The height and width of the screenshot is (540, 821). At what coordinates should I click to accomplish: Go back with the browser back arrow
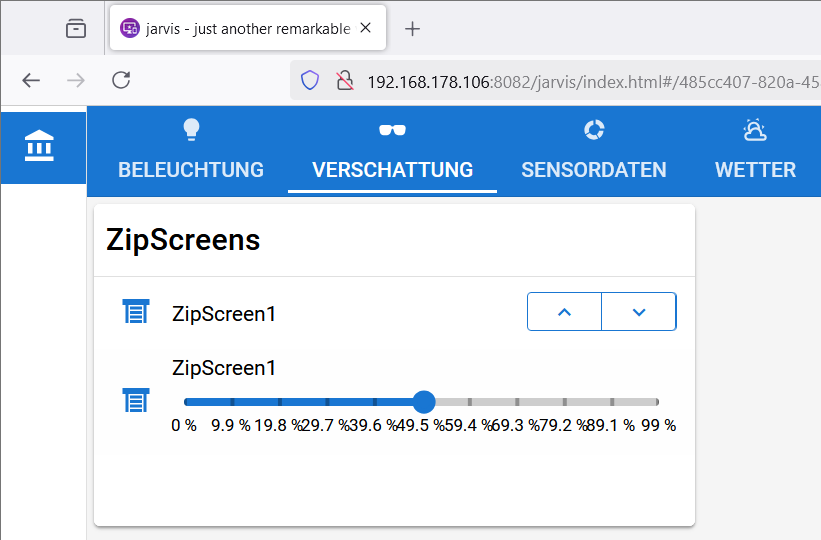point(31,80)
